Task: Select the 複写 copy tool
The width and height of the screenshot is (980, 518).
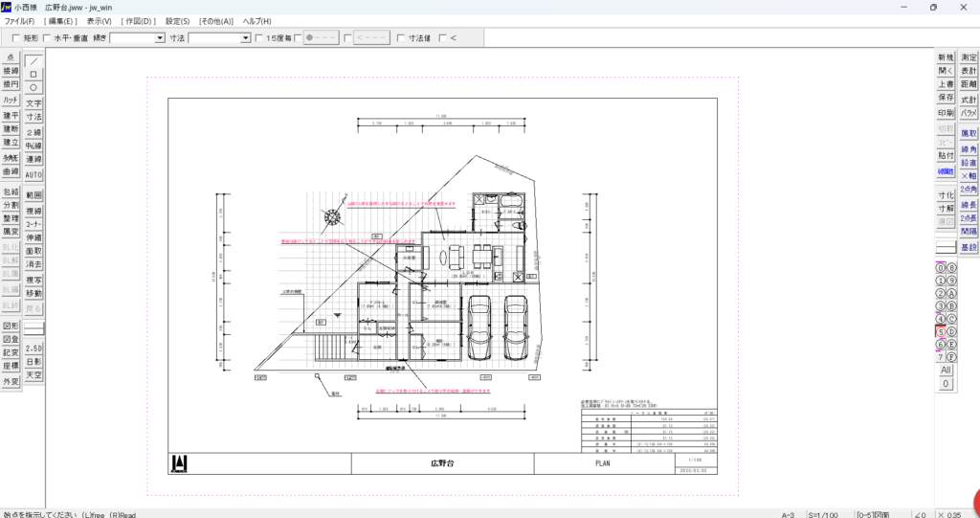Action: (33, 280)
